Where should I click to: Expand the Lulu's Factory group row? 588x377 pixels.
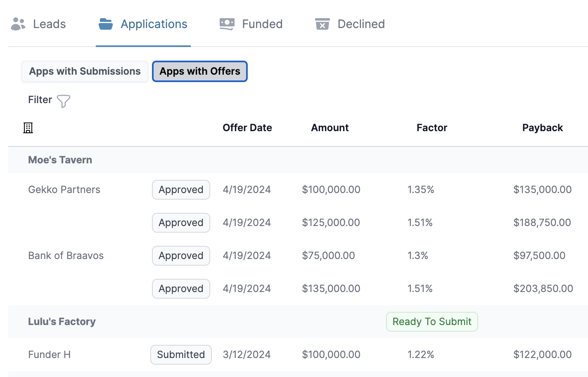pos(62,322)
